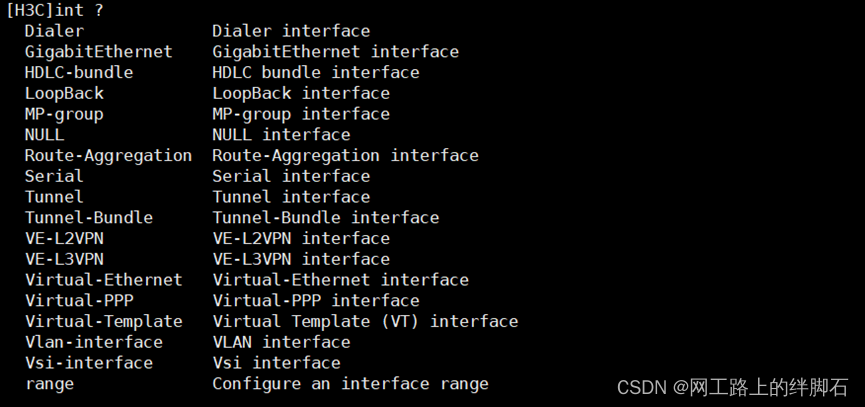Click the Vsi-interface keyword

click(x=89, y=363)
